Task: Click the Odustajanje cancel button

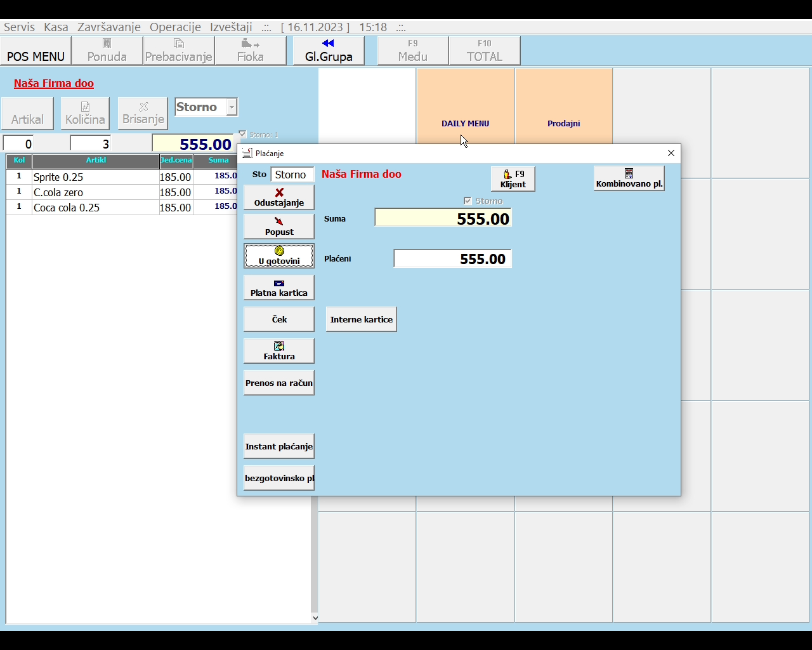Action: tap(279, 197)
